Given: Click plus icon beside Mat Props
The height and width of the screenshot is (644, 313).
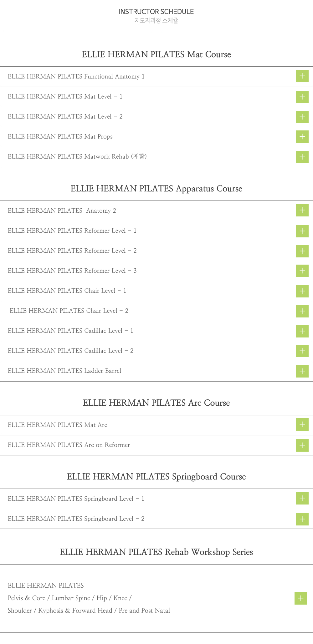Looking at the screenshot, I should coord(302,137).
